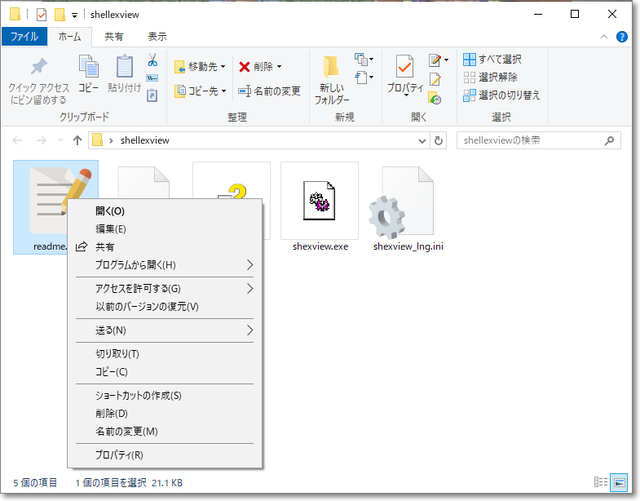Click the red X delete icon

(x=244, y=67)
